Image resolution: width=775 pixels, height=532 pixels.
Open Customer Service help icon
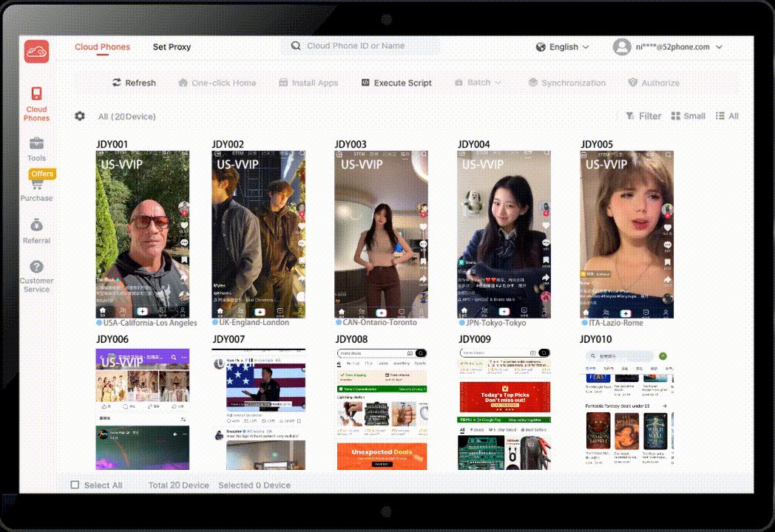(x=36, y=267)
